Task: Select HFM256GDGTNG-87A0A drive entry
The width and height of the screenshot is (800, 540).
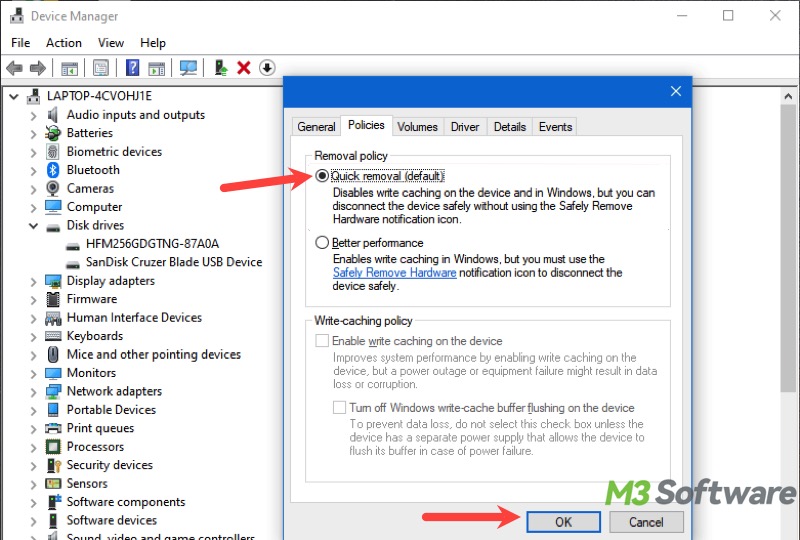Action: 152,243
